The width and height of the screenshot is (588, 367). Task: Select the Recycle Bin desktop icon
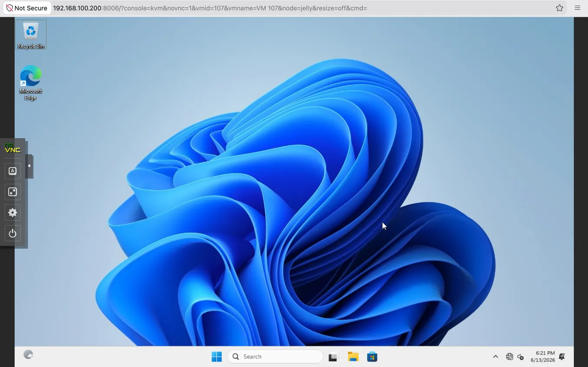click(30, 35)
